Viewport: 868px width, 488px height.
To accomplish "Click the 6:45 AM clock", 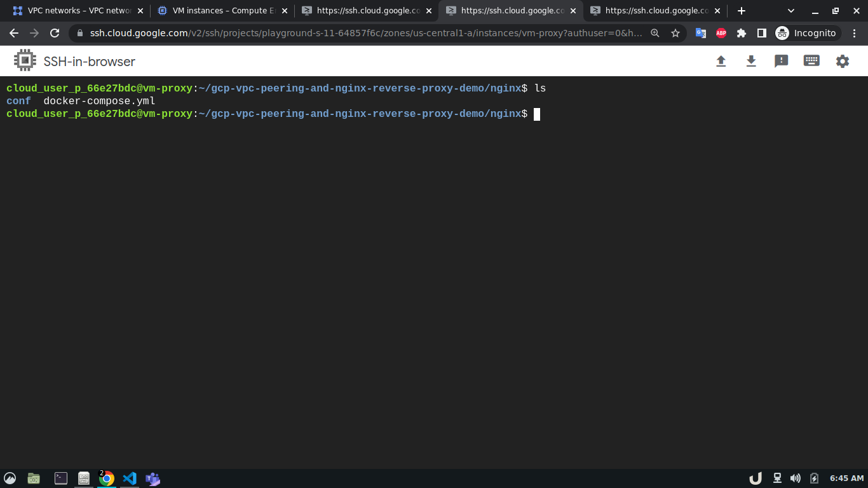I will point(847,478).
